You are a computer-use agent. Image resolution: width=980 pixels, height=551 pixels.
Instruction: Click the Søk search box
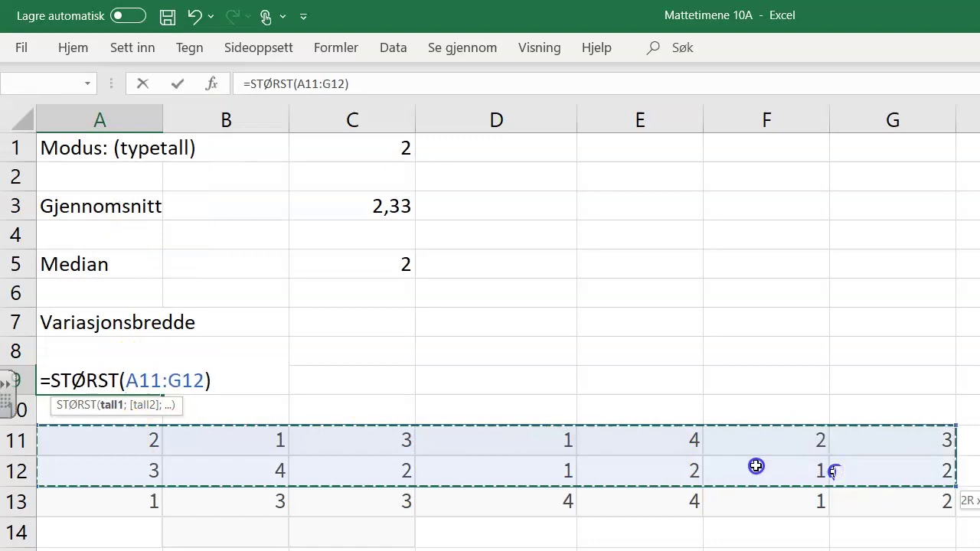[671, 47]
